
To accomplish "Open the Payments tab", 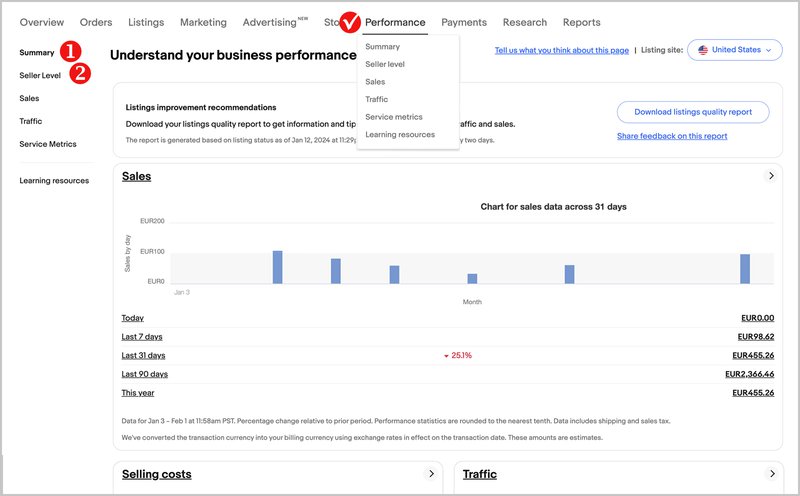I will (464, 22).
